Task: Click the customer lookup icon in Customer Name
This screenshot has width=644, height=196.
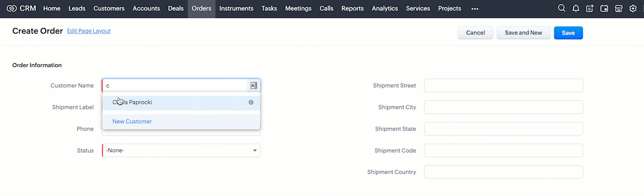Action: coord(254,85)
